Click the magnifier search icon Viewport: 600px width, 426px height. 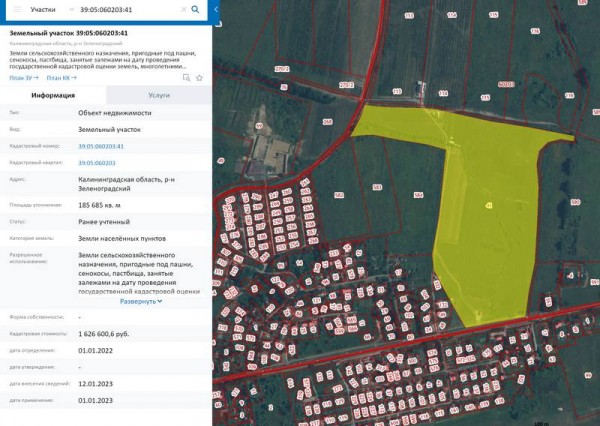[x=195, y=10]
